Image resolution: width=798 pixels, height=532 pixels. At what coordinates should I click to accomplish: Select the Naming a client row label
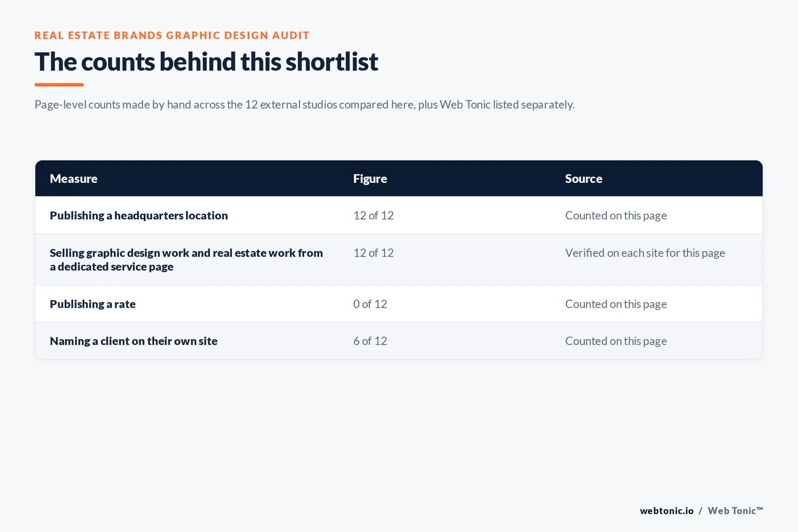[134, 341]
